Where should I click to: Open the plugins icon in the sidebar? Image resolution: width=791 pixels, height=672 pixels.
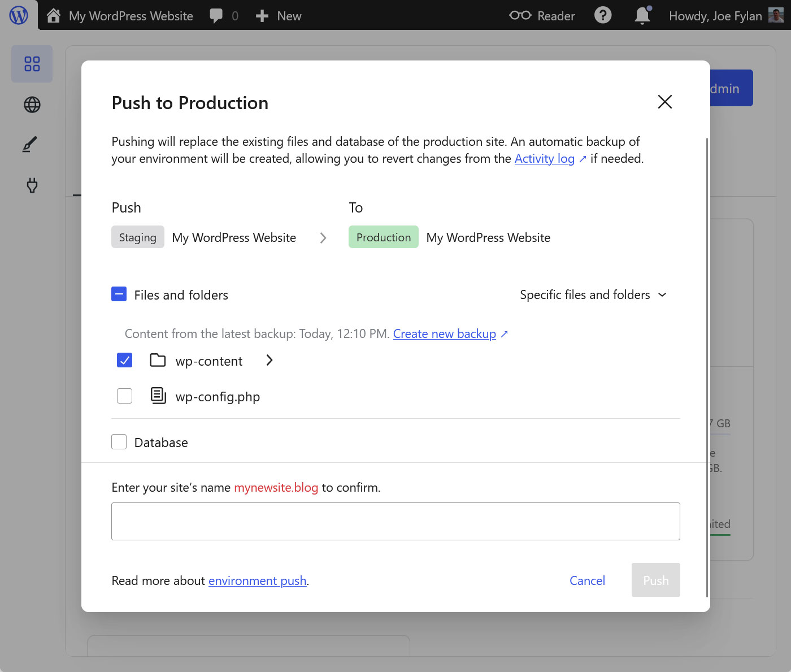pyautogui.click(x=32, y=185)
